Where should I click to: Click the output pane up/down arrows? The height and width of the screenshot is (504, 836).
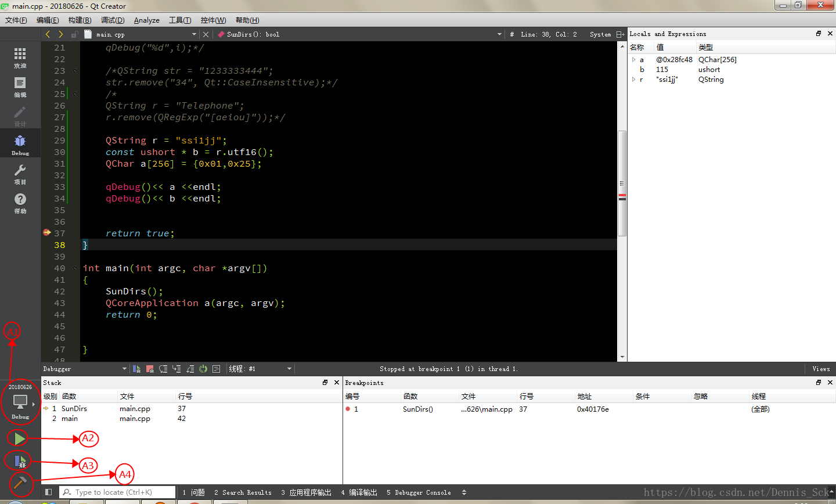pos(464,492)
